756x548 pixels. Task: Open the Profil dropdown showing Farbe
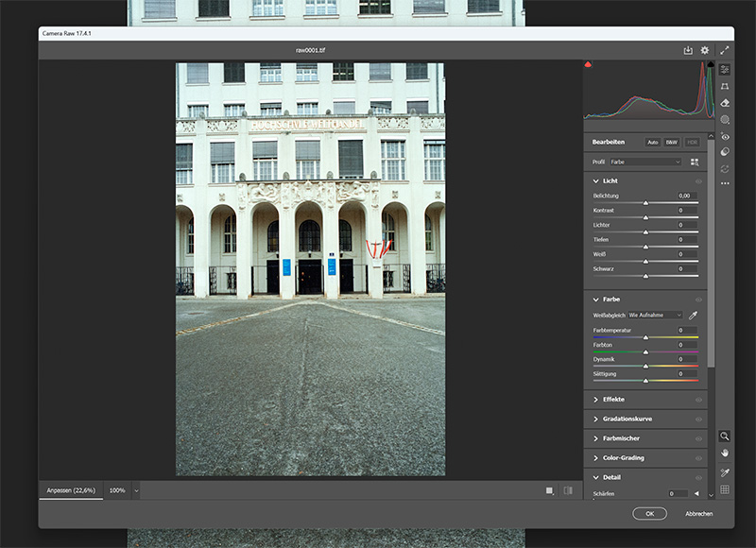645,162
